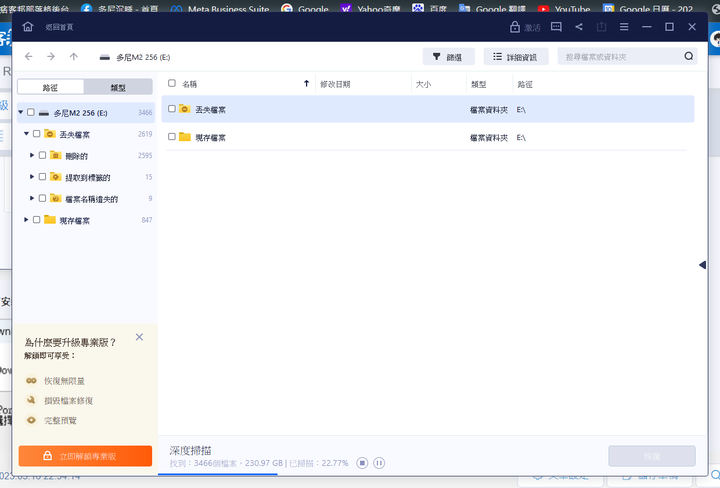The height and width of the screenshot is (488, 720).
Task: Open the 篩選 filter button
Action: pyautogui.click(x=448, y=56)
